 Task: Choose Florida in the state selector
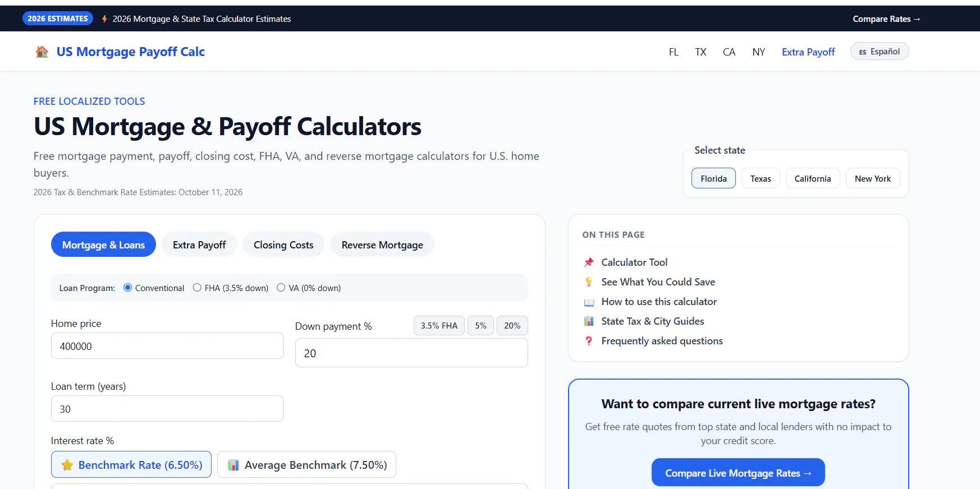point(713,178)
